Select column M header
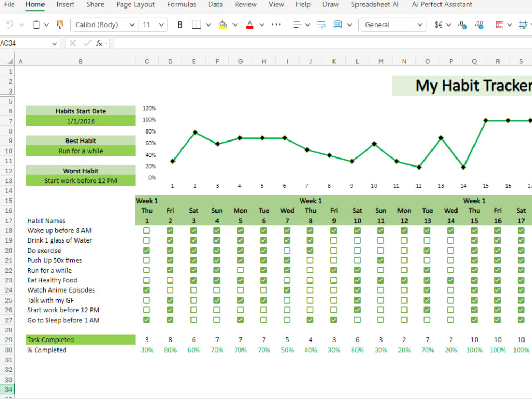The image size is (532, 399). pyautogui.click(x=381, y=61)
